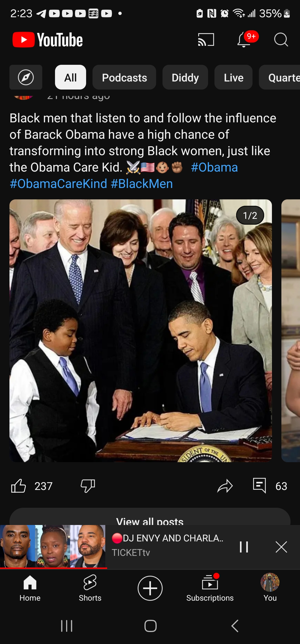Viewport: 300px width, 644px height.
Task: Pause the miniplayer video
Action: [x=244, y=547]
